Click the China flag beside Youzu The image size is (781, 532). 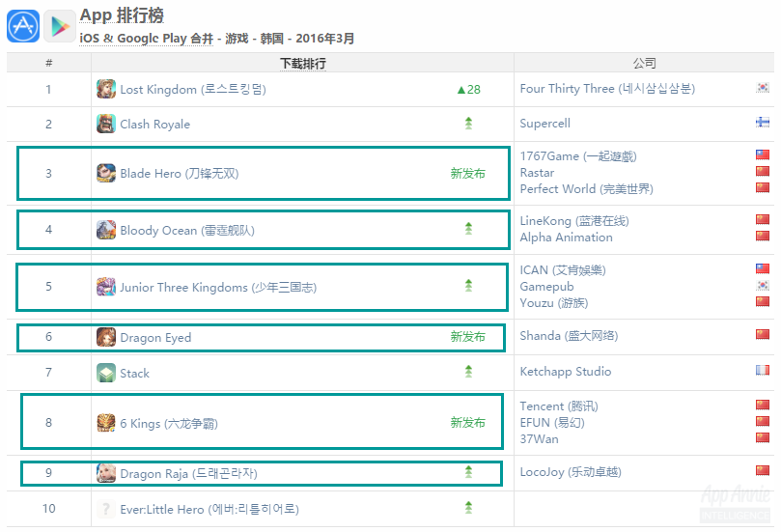pyautogui.click(x=763, y=302)
